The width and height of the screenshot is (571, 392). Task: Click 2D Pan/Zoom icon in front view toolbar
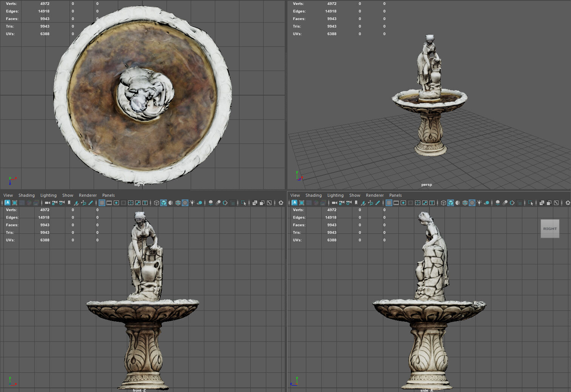pyautogui.click(x=83, y=203)
